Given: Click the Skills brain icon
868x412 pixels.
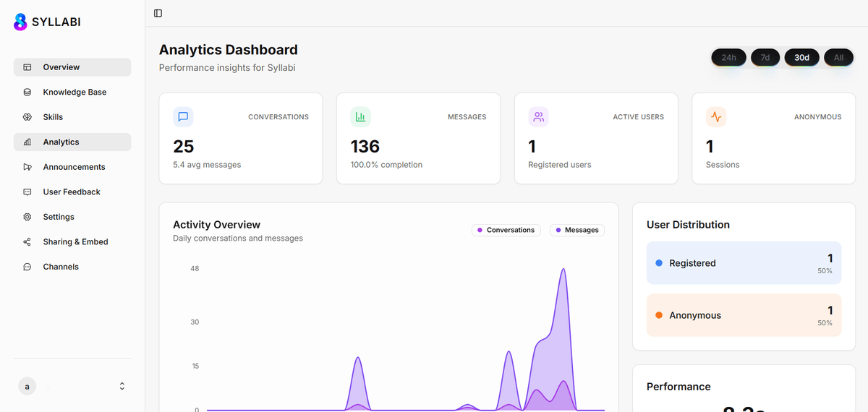Looking at the screenshot, I should tap(27, 117).
